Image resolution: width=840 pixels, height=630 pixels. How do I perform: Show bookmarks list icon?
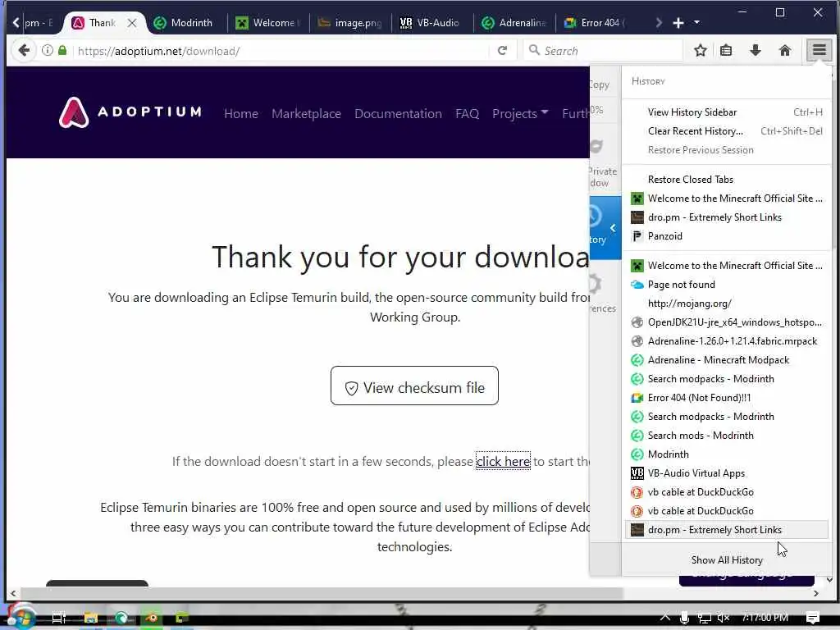point(727,50)
